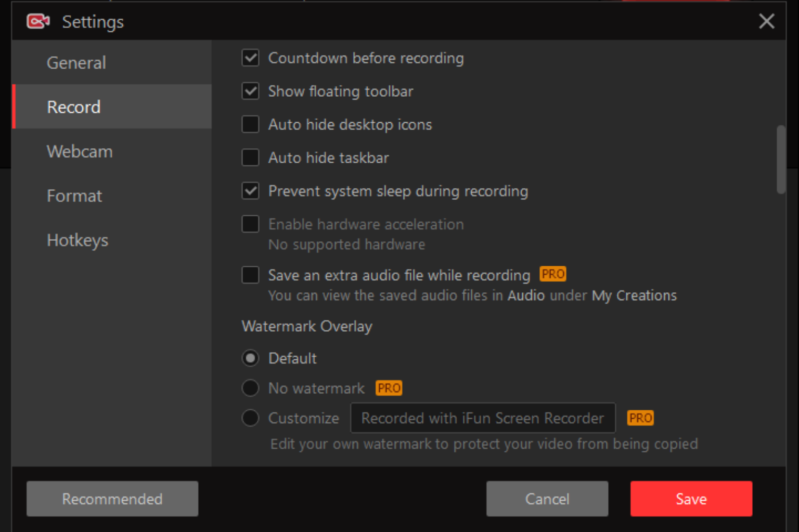799x532 pixels.
Task: Click PRO badge after customize watermark field
Action: pos(640,418)
